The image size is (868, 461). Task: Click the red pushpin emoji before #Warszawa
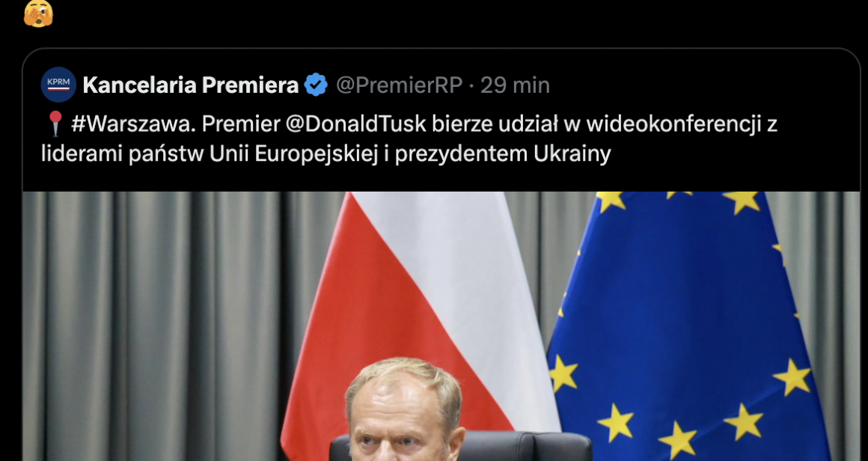point(54,124)
